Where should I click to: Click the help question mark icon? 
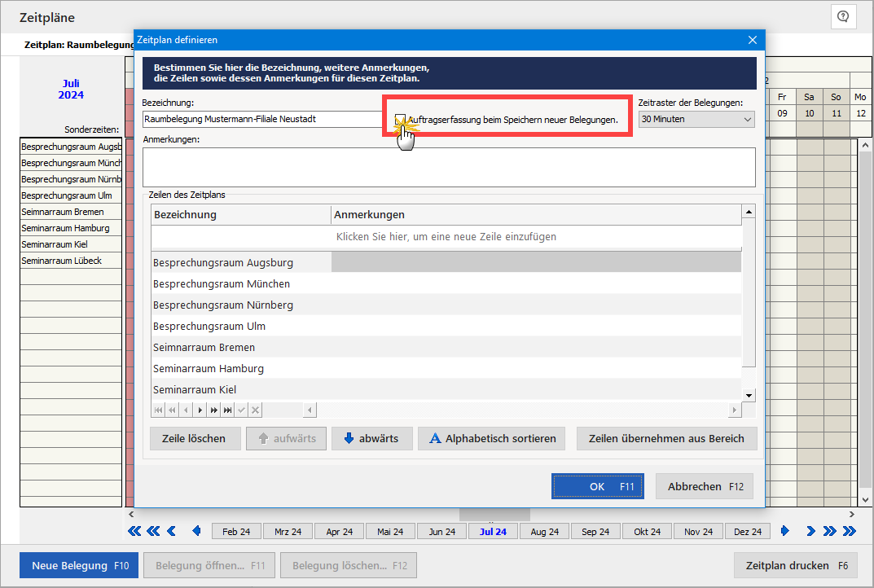click(x=843, y=16)
